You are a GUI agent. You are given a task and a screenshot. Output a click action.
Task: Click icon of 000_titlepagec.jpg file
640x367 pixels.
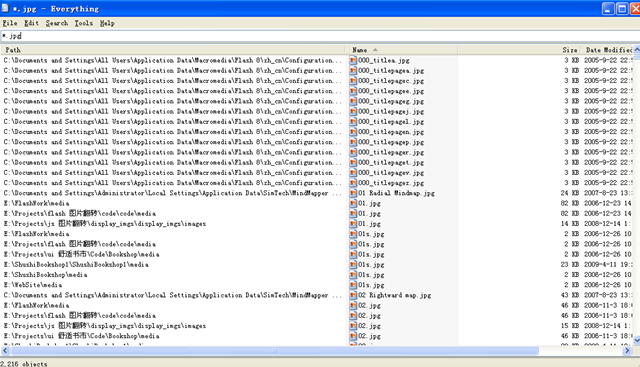pyautogui.click(x=353, y=81)
